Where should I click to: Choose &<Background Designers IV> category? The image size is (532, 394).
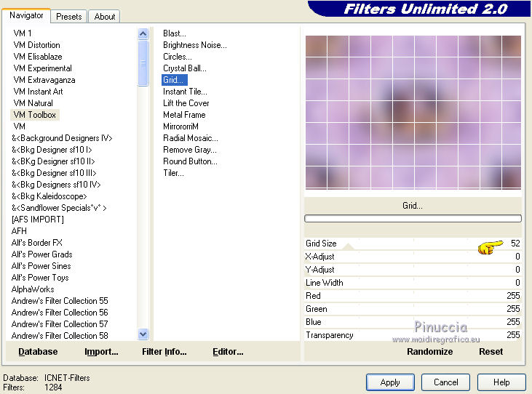click(62, 138)
